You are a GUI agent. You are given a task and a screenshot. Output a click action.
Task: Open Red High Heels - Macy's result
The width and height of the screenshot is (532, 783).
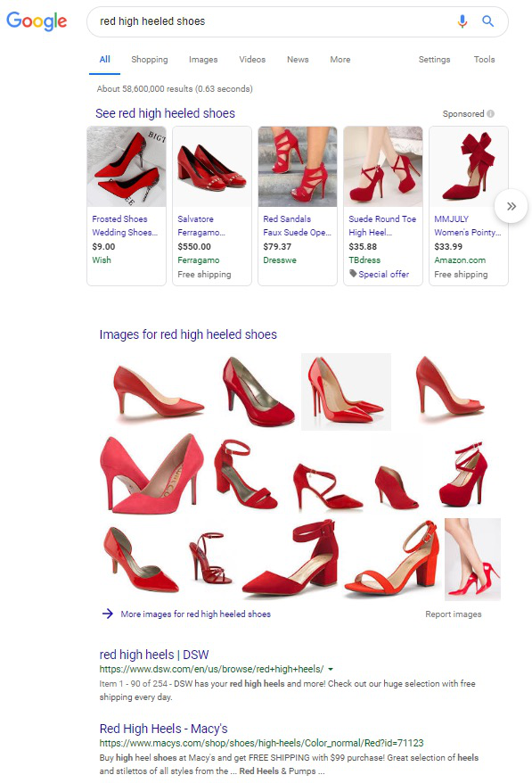coord(163,729)
